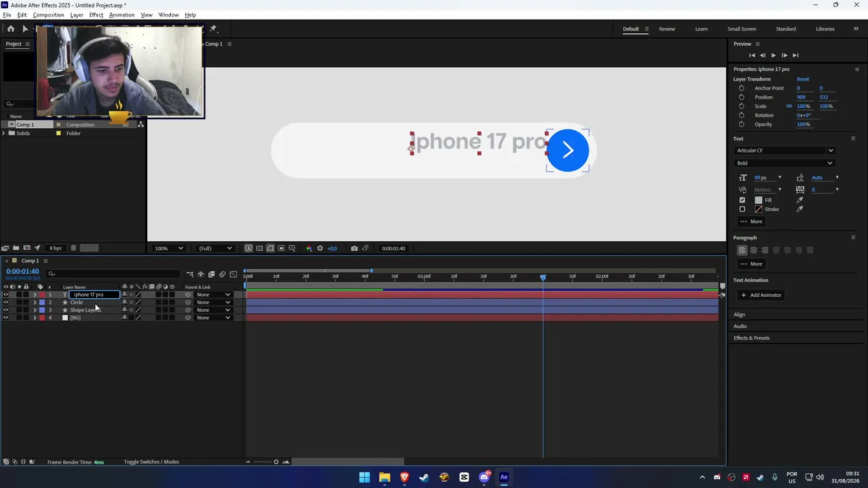Switch to the Small Screen workspace

point(742,29)
